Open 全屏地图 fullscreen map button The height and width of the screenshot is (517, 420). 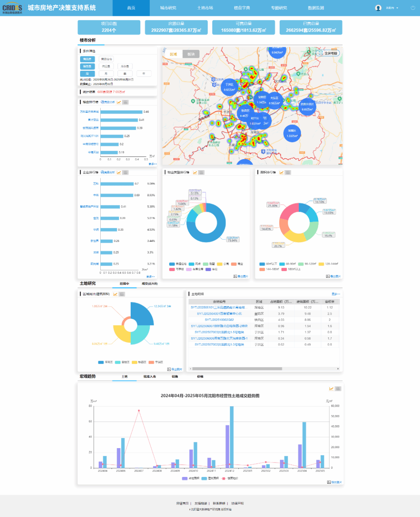tap(329, 53)
